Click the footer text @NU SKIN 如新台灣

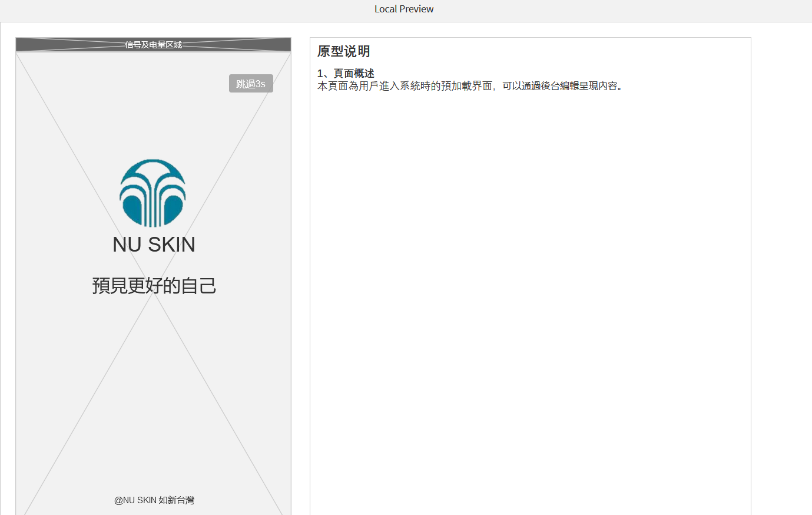(x=154, y=500)
